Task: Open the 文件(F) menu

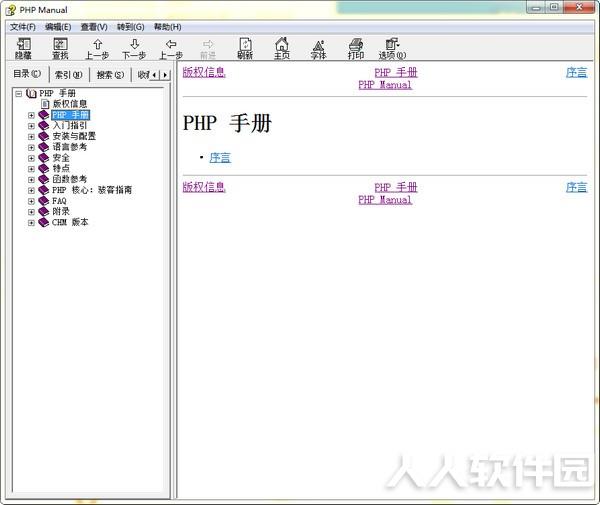Action: pyautogui.click(x=23, y=27)
